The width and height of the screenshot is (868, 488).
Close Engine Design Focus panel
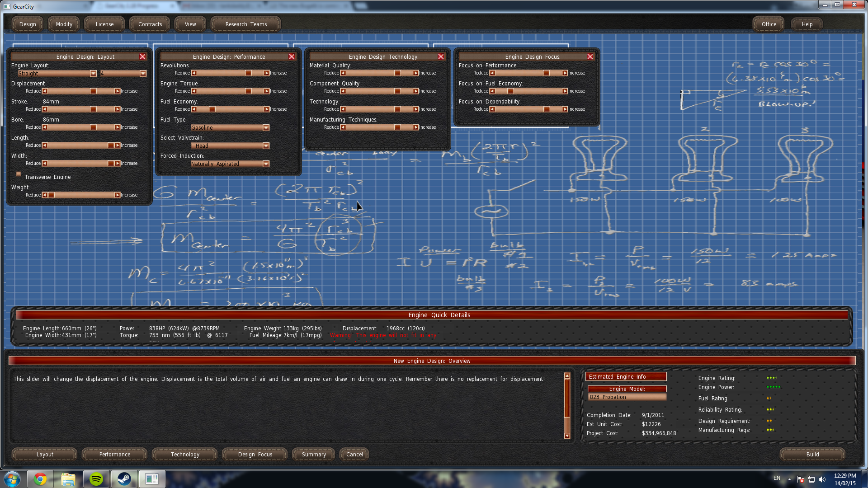(x=590, y=56)
